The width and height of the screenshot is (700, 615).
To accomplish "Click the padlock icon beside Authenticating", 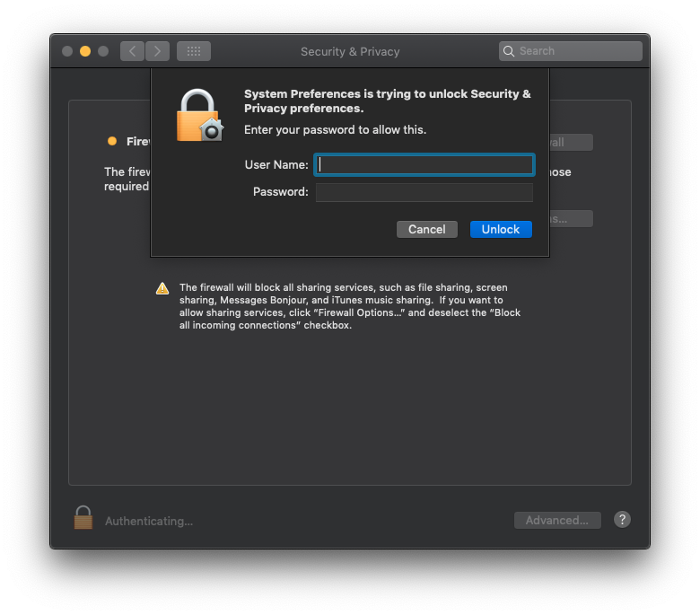I will (83, 518).
